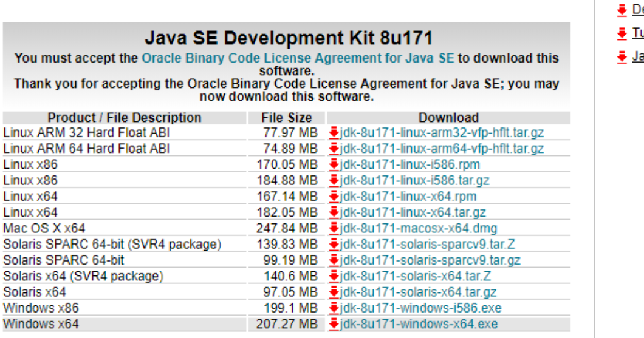Click the Java SE Development Kit 8u171 heading

[289, 38]
